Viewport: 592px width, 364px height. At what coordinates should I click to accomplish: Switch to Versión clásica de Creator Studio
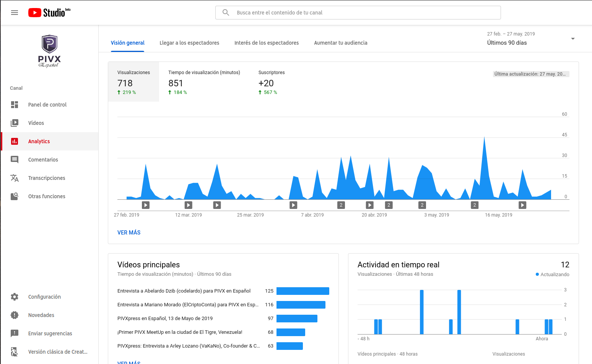click(58, 352)
